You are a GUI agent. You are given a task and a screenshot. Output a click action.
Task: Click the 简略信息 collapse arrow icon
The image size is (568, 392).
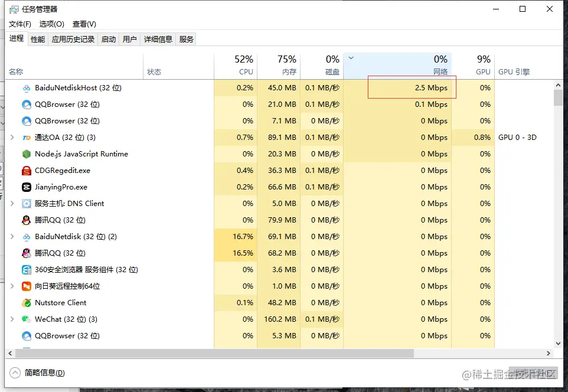click(x=15, y=373)
